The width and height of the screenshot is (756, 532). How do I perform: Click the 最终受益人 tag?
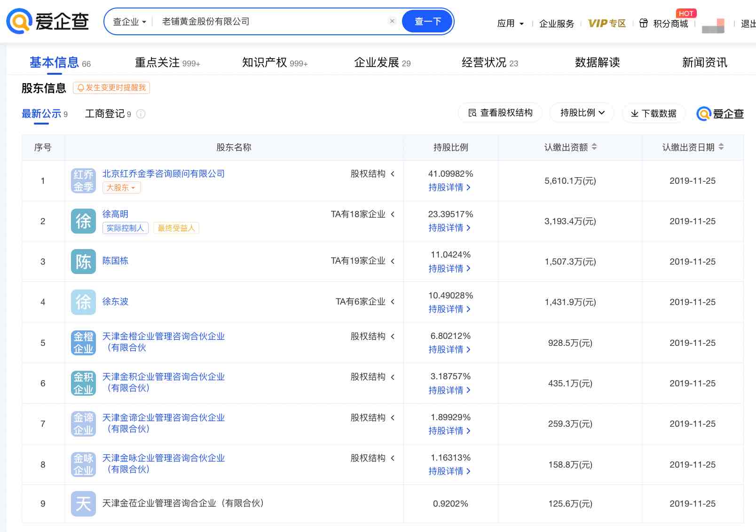(x=176, y=228)
